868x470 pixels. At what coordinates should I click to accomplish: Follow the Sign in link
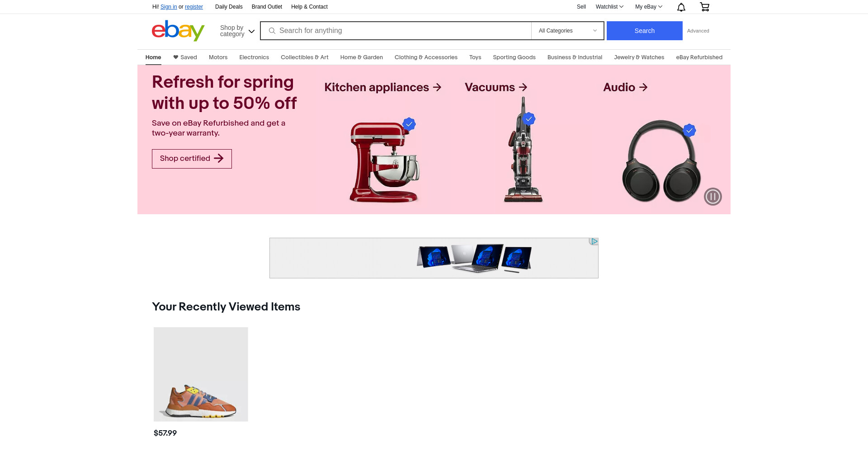[x=169, y=7]
